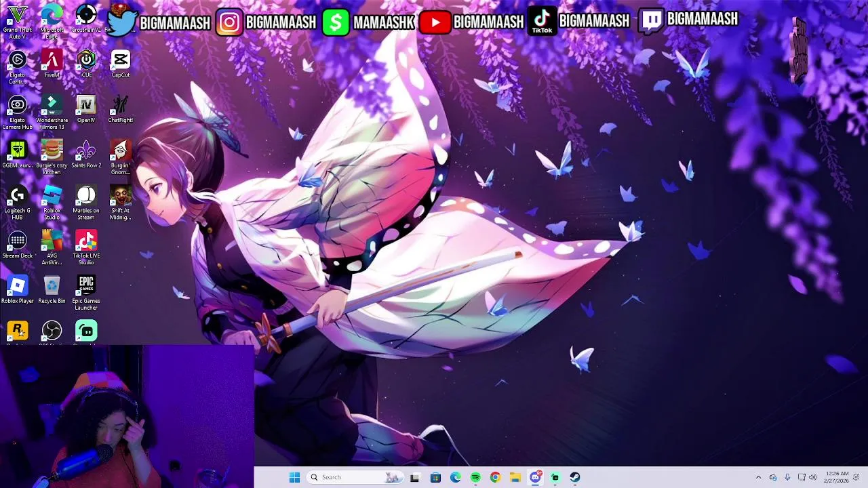This screenshot has width=868, height=488.
Task: Select the Streamlabs desktop icon
Action: click(86, 332)
